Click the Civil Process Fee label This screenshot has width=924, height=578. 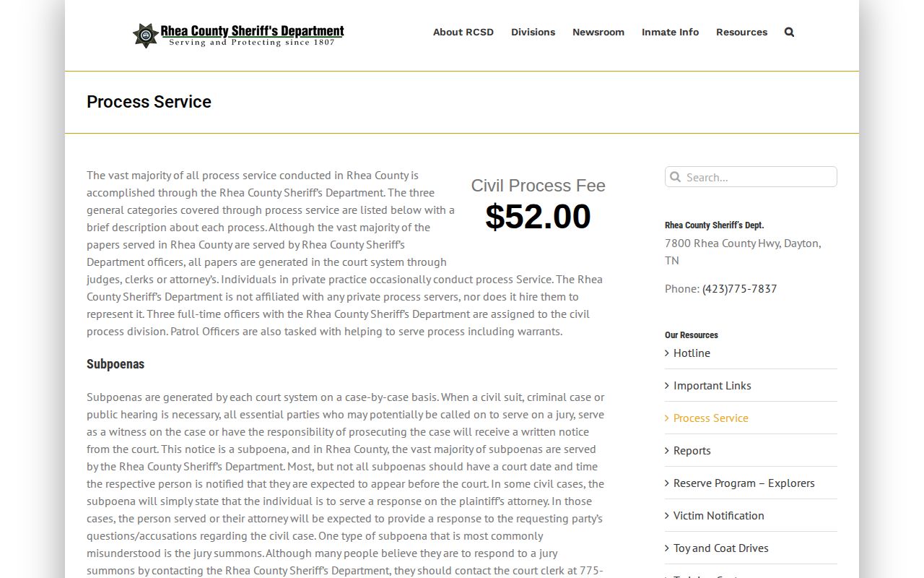539,186
